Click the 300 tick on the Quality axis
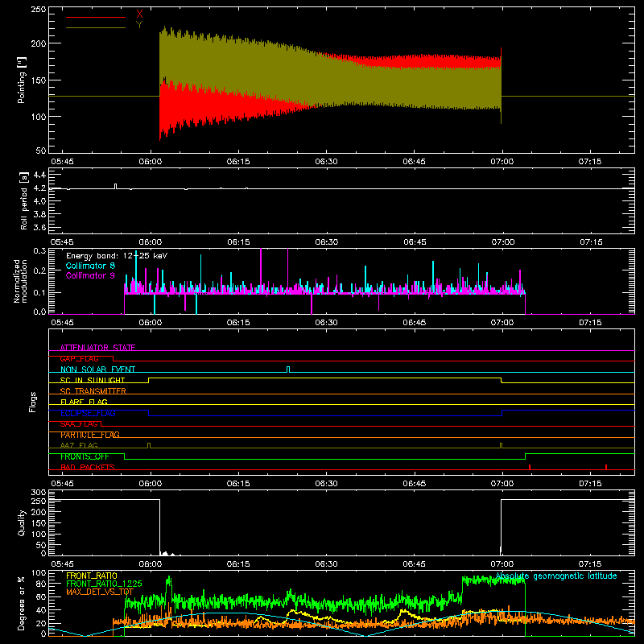Image resolution: width=644 pixels, height=644 pixels. click(39, 493)
